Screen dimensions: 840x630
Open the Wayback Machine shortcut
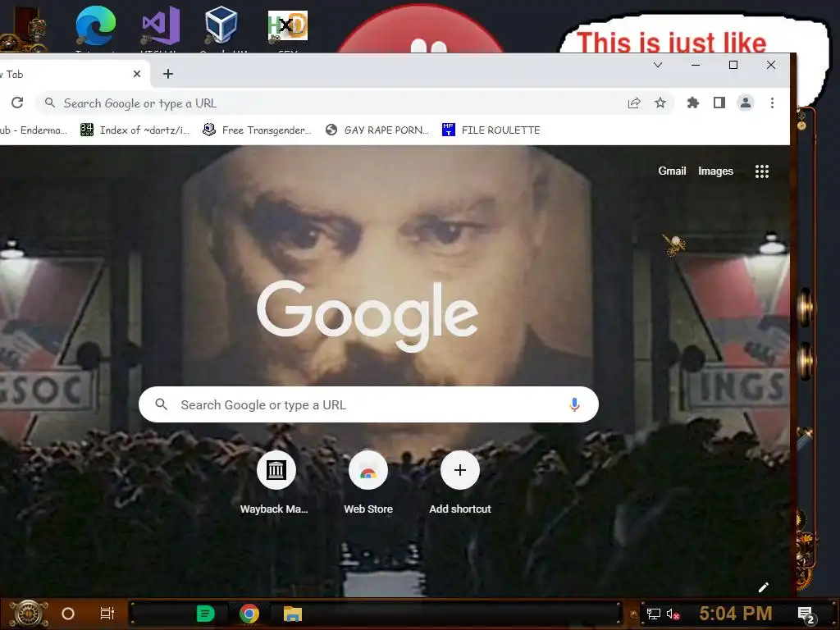tap(276, 482)
